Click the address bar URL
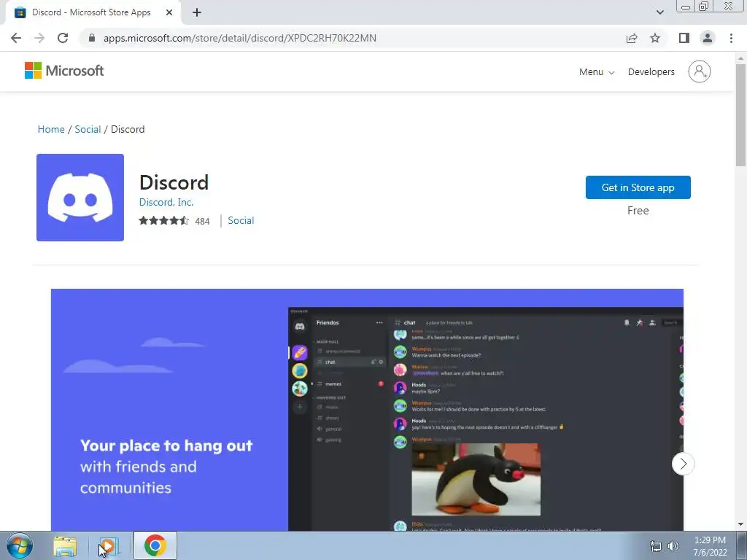The height and width of the screenshot is (560, 747). 239,38
